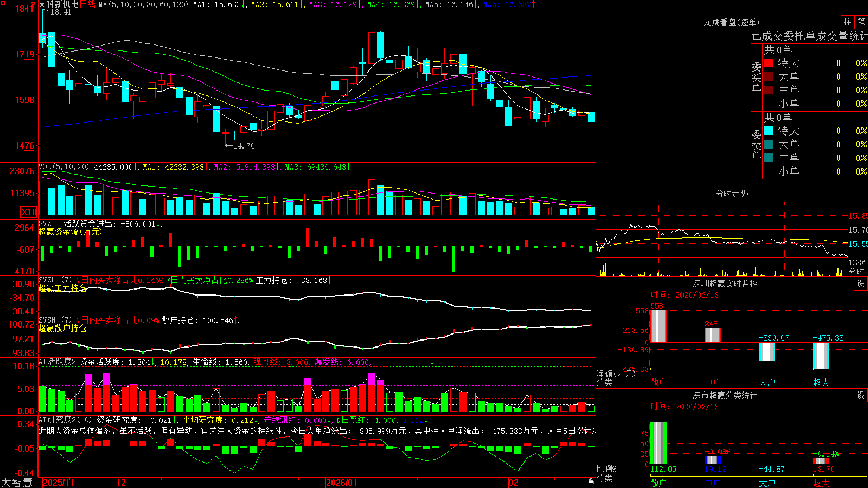Click the 2025/11 date marker on timeline
Screen dimensions: 868x488
58,483
